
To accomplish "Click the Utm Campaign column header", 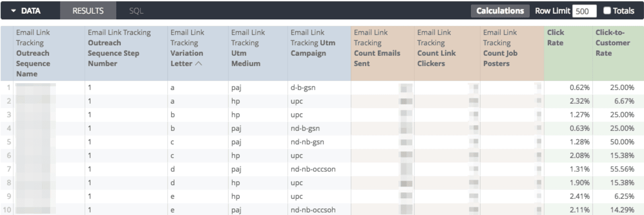I will [313, 43].
